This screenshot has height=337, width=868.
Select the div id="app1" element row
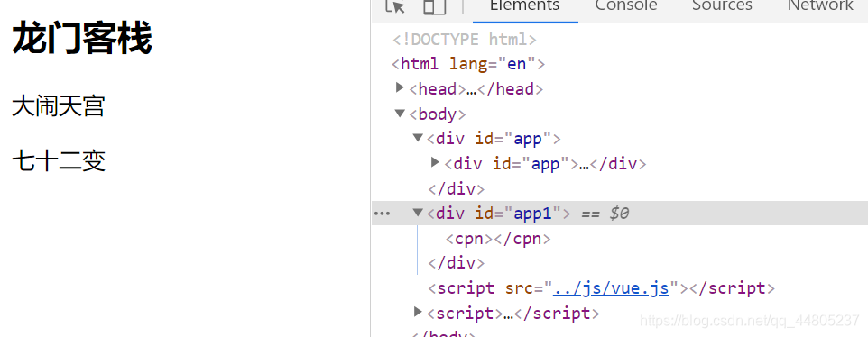pyautogui.click(x=620, y=214)
